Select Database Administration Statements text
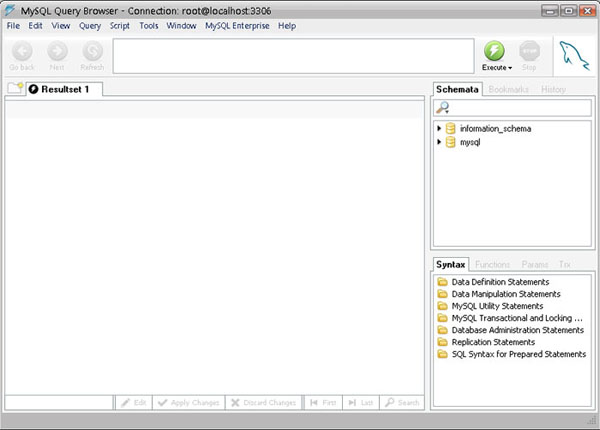 (x=518, y=330)
